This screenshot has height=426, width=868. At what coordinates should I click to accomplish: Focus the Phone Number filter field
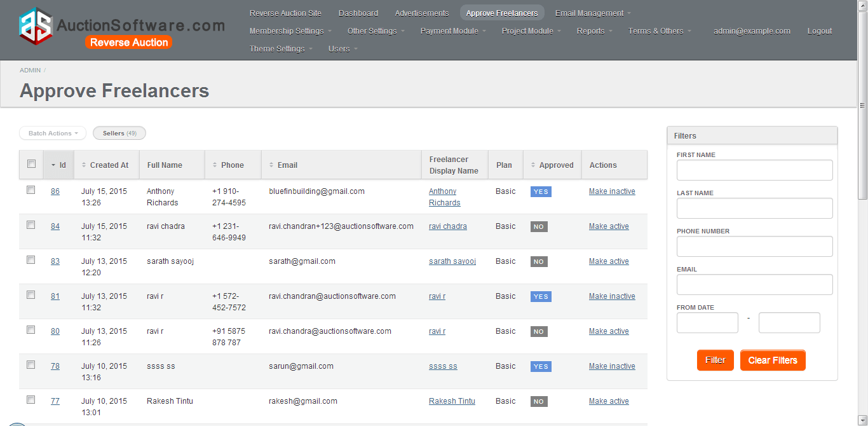[x=754, y=246]
